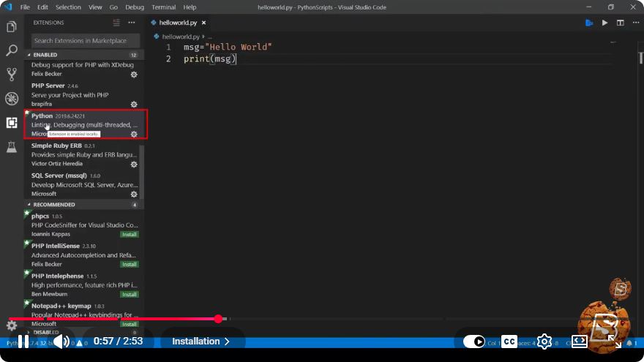Select the helloworld.py editor tab
This screenshot has width=644, height=362.
point(178,23)
